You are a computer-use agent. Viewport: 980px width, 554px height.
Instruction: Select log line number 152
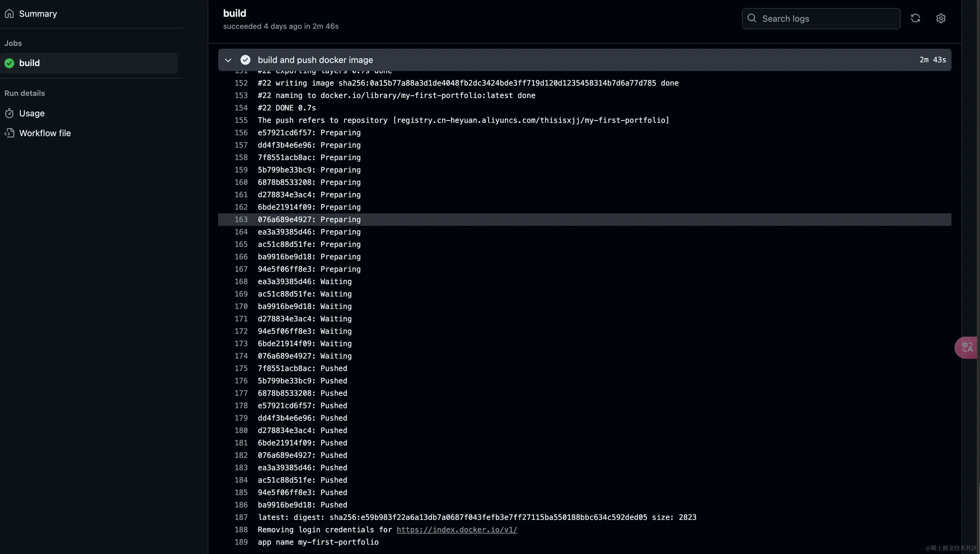(x=241, y=83)
